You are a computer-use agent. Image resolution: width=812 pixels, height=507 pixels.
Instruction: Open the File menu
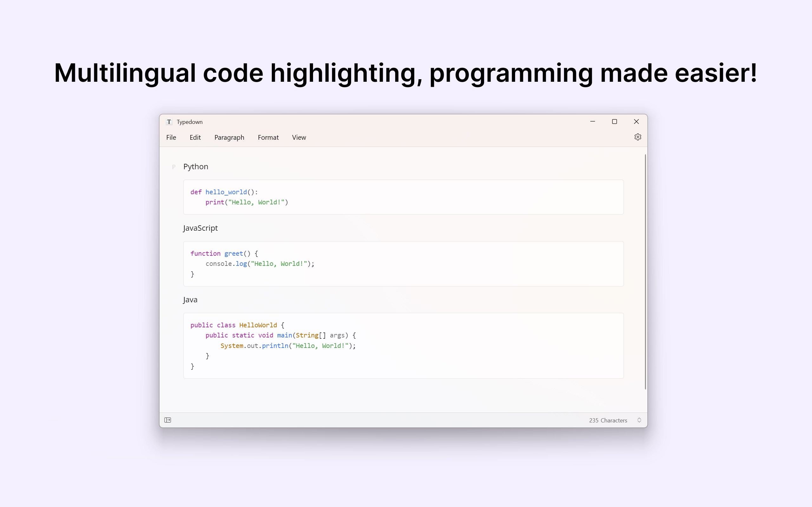171,138
